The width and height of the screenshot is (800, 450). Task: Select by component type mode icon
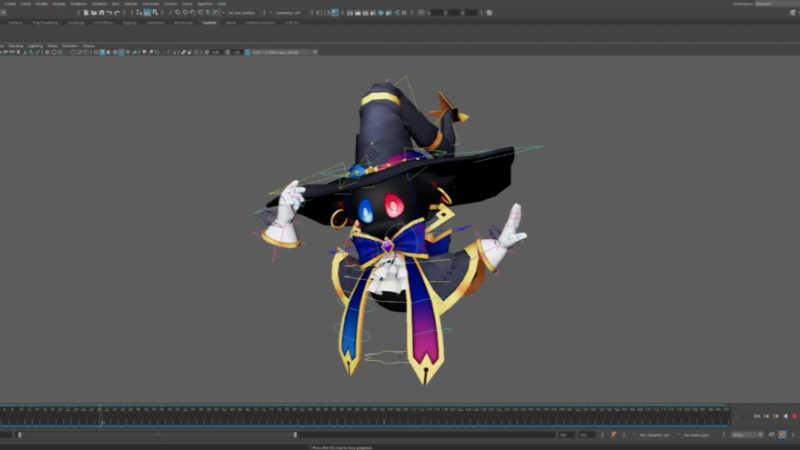point(155,13)
